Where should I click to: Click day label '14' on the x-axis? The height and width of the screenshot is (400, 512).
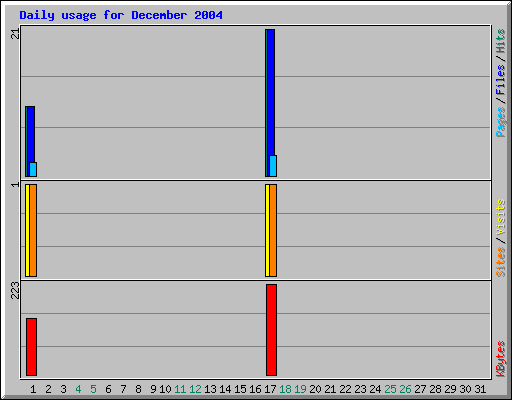[x=225, y=389]
